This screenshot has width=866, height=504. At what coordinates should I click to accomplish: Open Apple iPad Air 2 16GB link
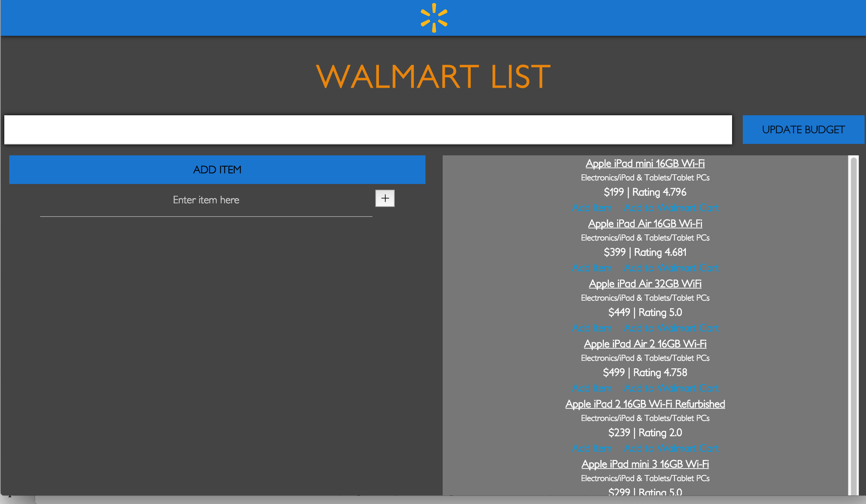pos(645,344)
